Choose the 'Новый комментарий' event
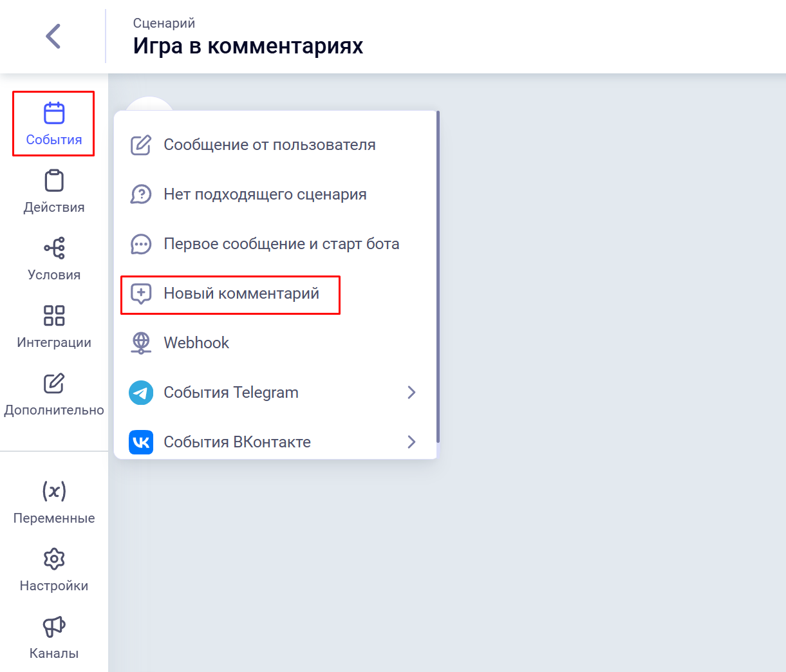Viewport: 786px width, 672px height. [x=241, y=294]
